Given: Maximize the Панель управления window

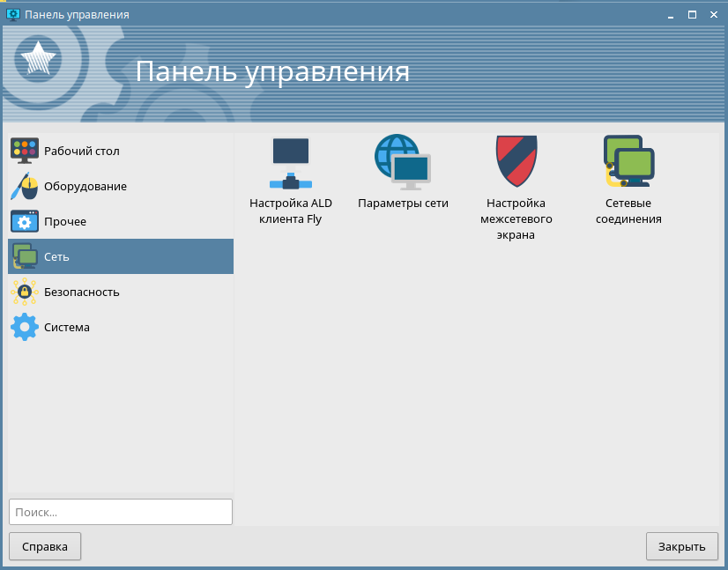Looking at the screenshot, I should coord(692,15).
